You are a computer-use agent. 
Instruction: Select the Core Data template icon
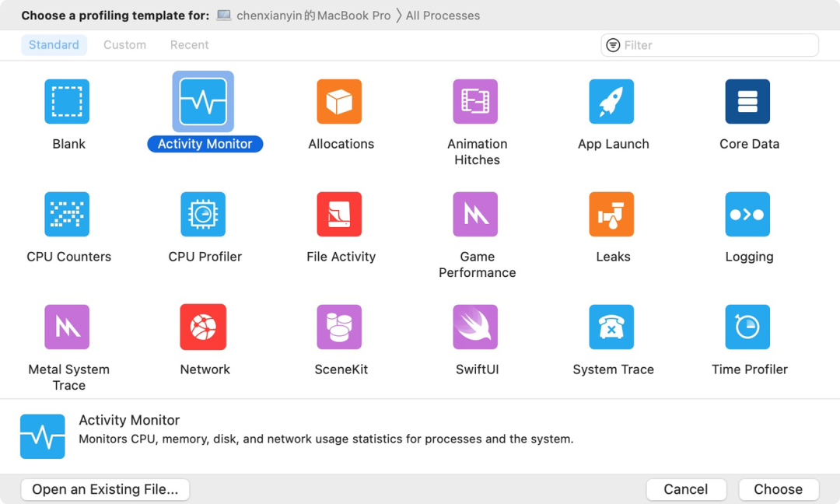(747, 102)
